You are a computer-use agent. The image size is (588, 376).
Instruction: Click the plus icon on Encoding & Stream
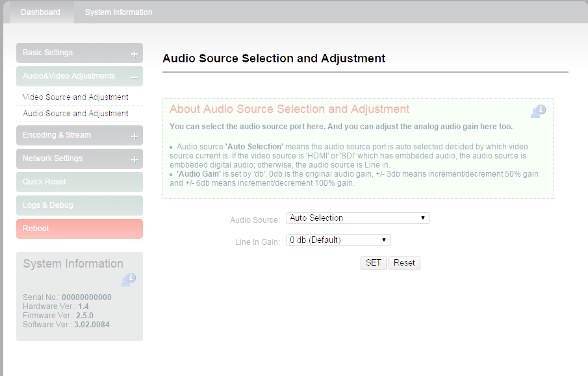[x=134, y=136]
